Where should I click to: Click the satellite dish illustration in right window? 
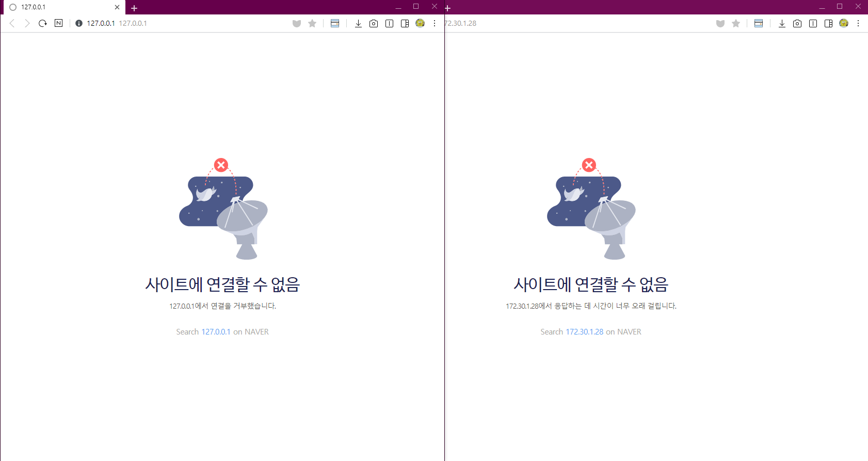pyautogui.click(x=591, y=209)
